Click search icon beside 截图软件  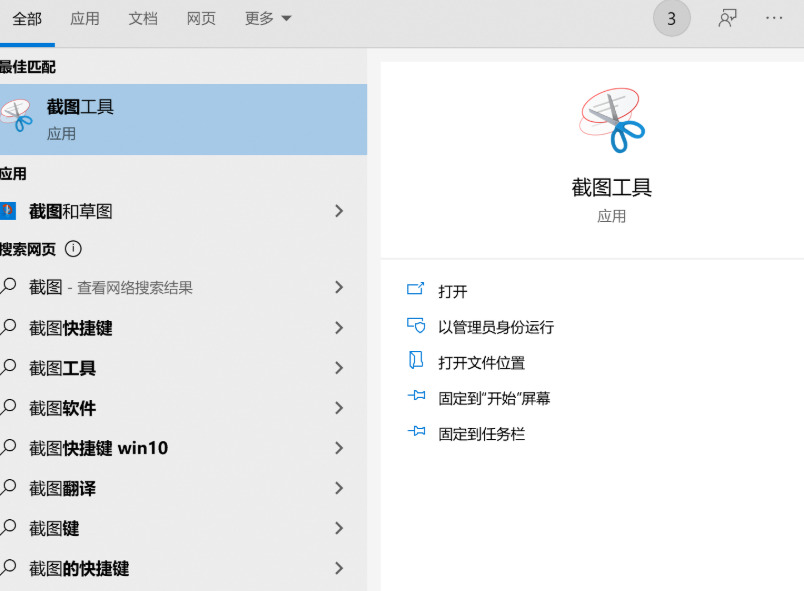click(x=8, y=406)
